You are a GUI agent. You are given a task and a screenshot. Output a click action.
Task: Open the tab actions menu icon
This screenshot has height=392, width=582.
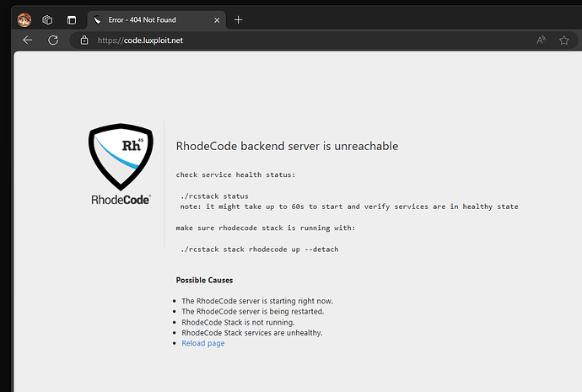(72, 19)
